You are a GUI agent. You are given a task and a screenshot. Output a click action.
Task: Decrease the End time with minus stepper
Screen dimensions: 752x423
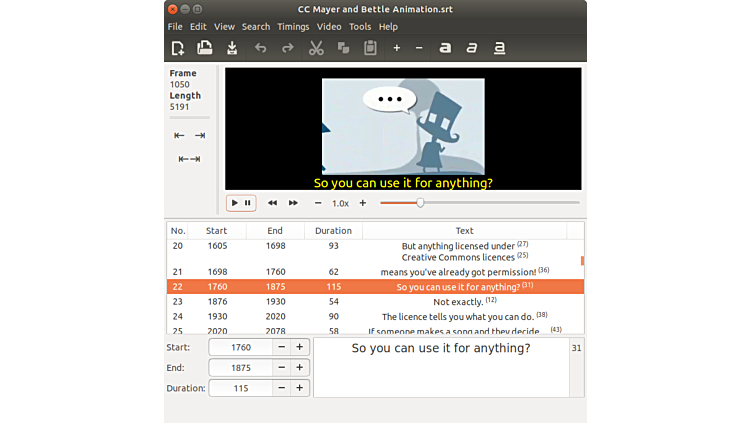pos(281,367)
